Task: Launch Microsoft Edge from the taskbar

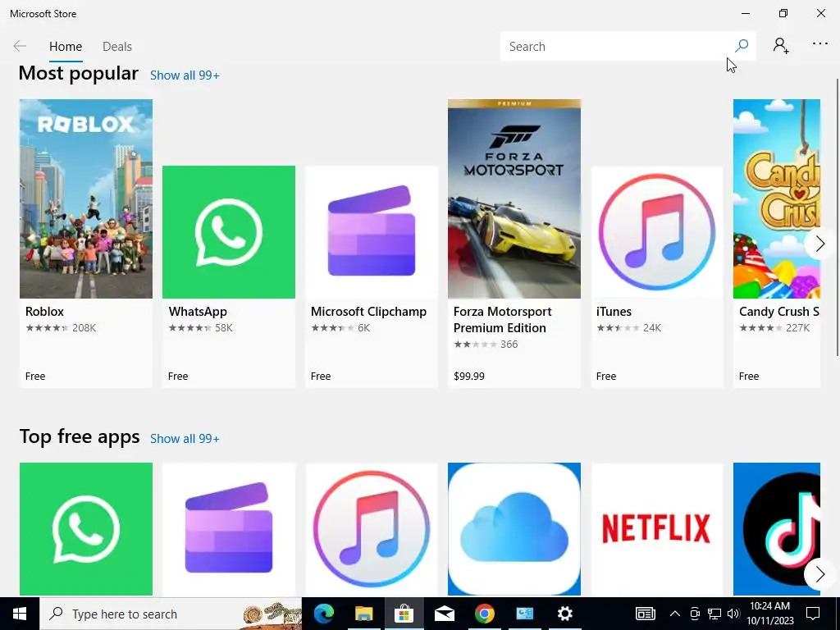Action: point(323,614)
